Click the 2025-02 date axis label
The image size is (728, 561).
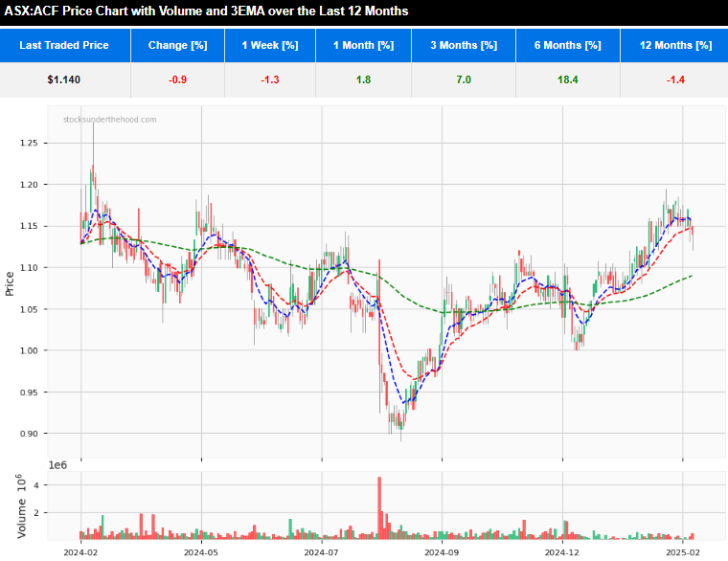682,552
